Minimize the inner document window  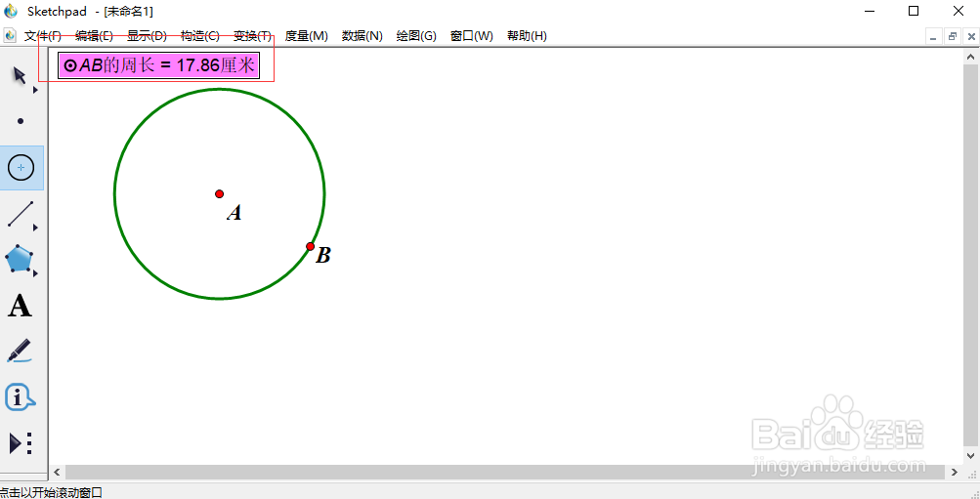933,37
